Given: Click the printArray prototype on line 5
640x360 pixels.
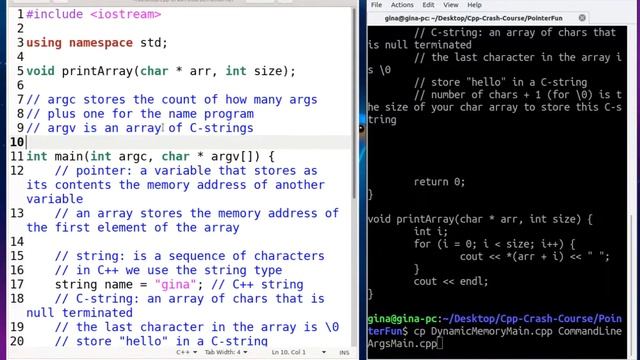Looking at the screenshot, I should click(161, 71).
